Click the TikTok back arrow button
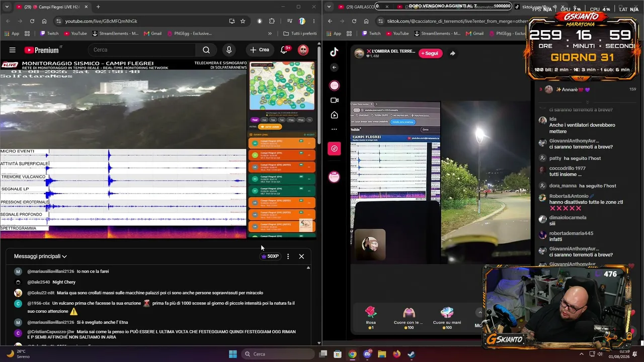Image resolution: width=644 pixels, height=362 pixels. tap(334, 67)
